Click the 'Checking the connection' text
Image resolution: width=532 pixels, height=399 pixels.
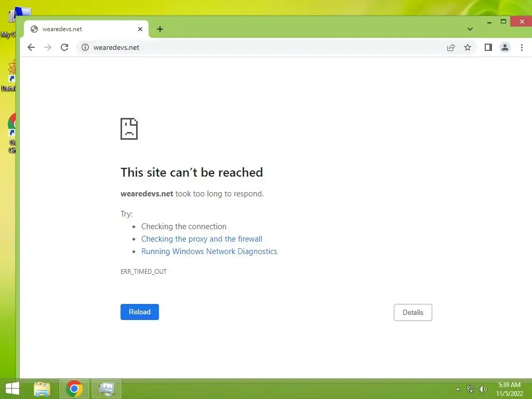[183, 227]
